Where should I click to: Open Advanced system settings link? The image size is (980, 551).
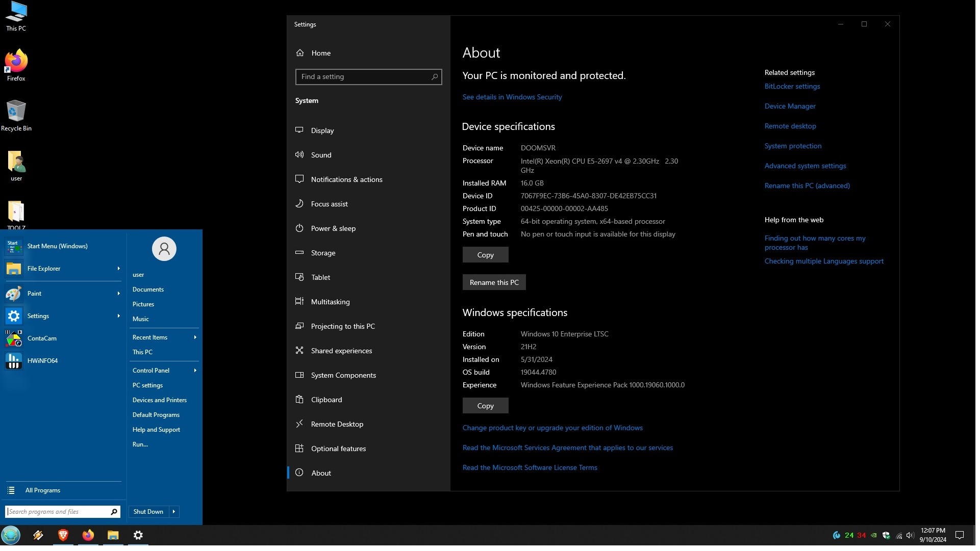pos(805,166)
